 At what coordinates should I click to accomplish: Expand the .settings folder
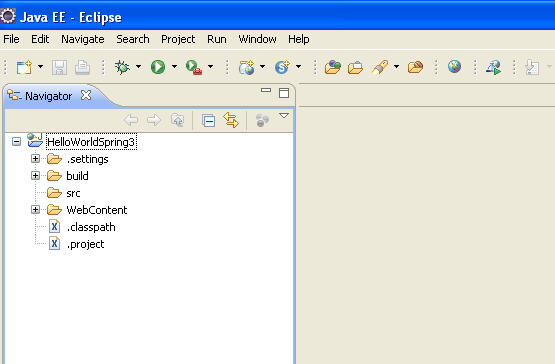coord(35,159)
